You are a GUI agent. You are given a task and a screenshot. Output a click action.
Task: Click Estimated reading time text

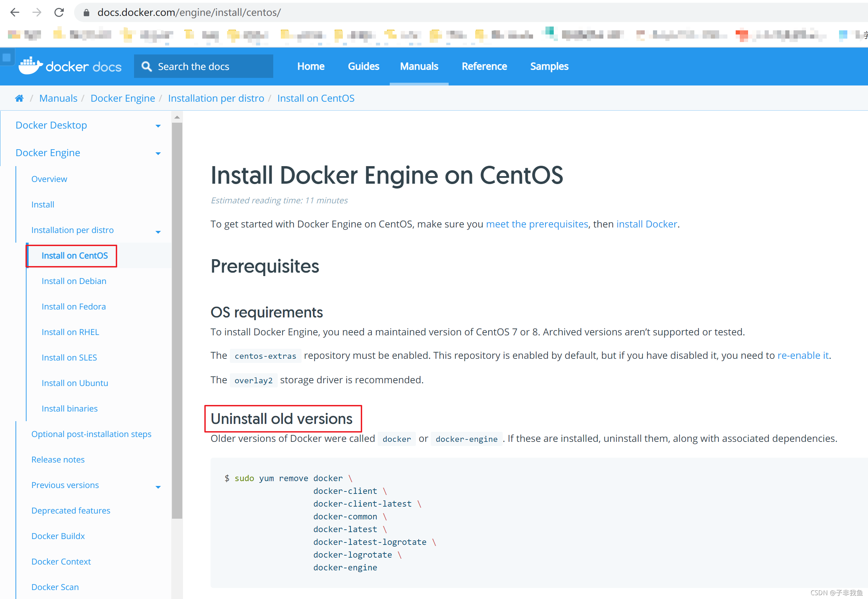click(x=279, y=201)
